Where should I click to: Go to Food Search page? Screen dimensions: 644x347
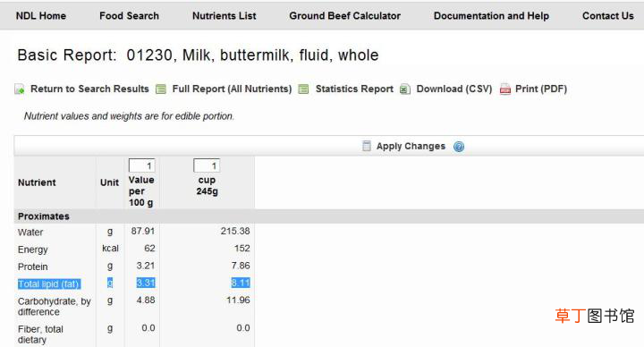point(129,15)
